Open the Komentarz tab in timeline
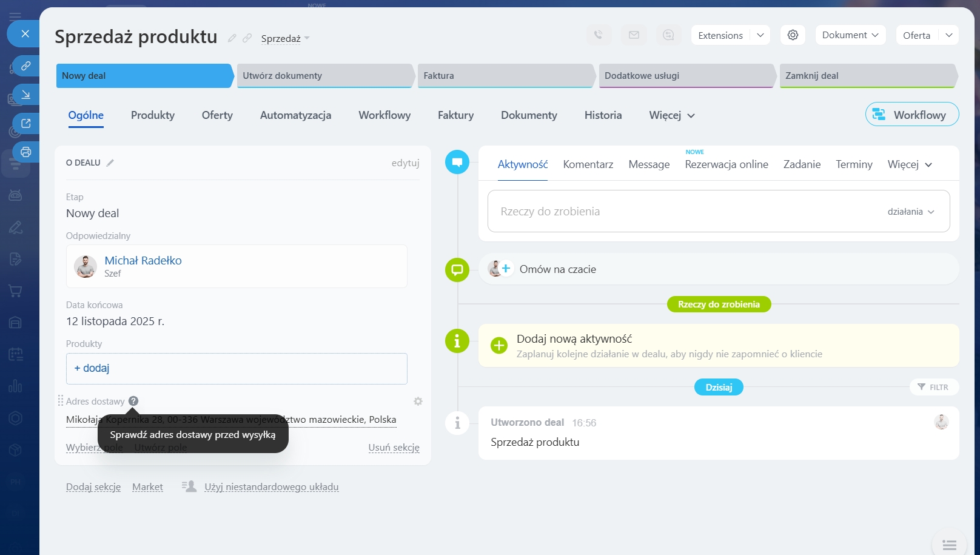The height and width of the screenshot is (555, 980). tap(588, 164)
